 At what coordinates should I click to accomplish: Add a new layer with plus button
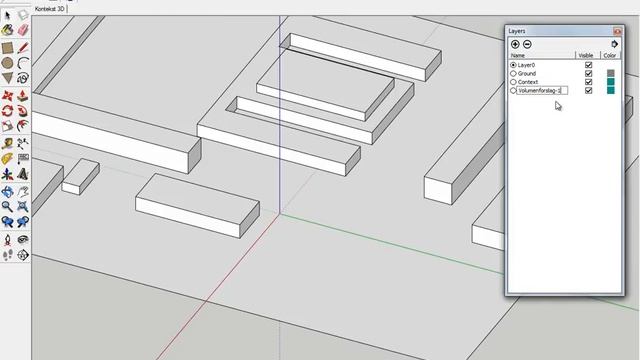pyautogui.click(x=515, y=44)
